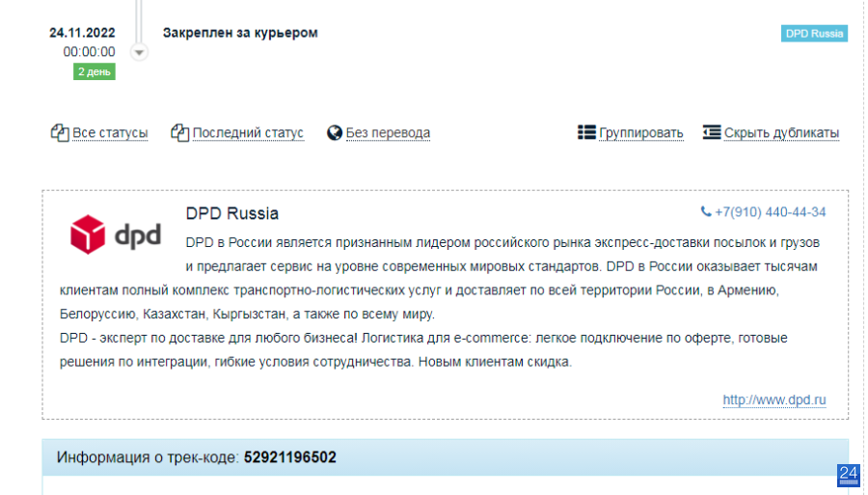Click the copy icon beside Все статусы
Viewport: 868px width, 495px height.
coord(60,133)
